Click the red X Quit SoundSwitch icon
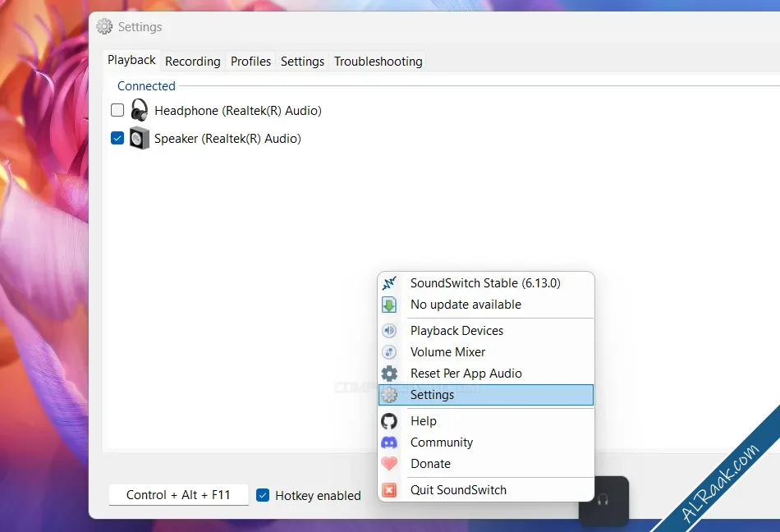The height and width of the screenshot is (532, 780). (x=389, y=490)
